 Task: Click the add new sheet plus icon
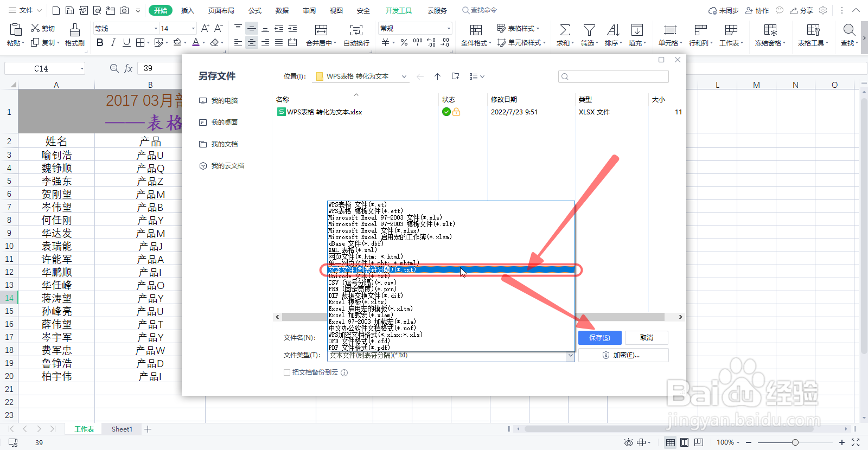[x=148, y=429]
